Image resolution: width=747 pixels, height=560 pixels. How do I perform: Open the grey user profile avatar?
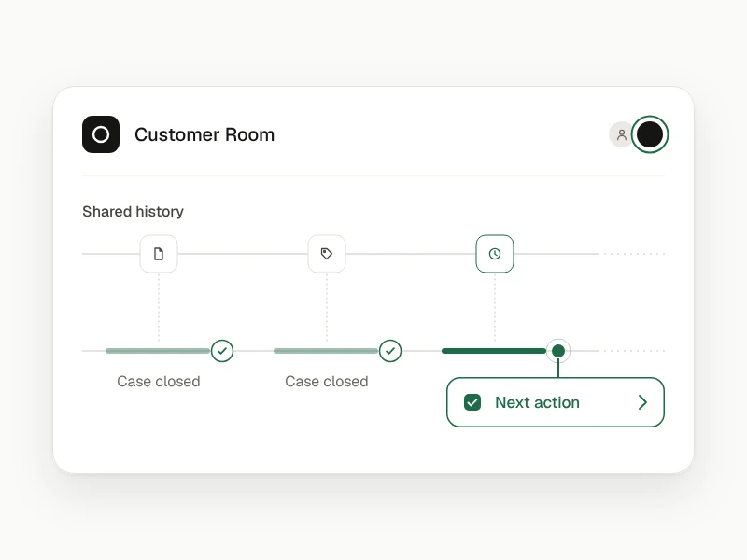coord(621,134)
